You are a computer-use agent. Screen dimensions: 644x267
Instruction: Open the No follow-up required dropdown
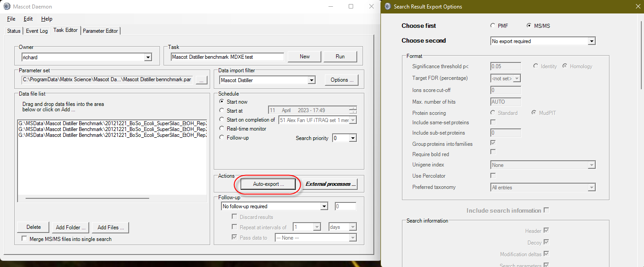coord(275,206)
